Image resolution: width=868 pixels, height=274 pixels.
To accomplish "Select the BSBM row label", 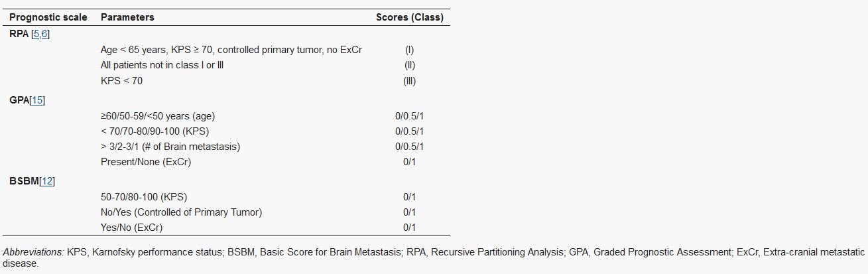I will point(24,181).
